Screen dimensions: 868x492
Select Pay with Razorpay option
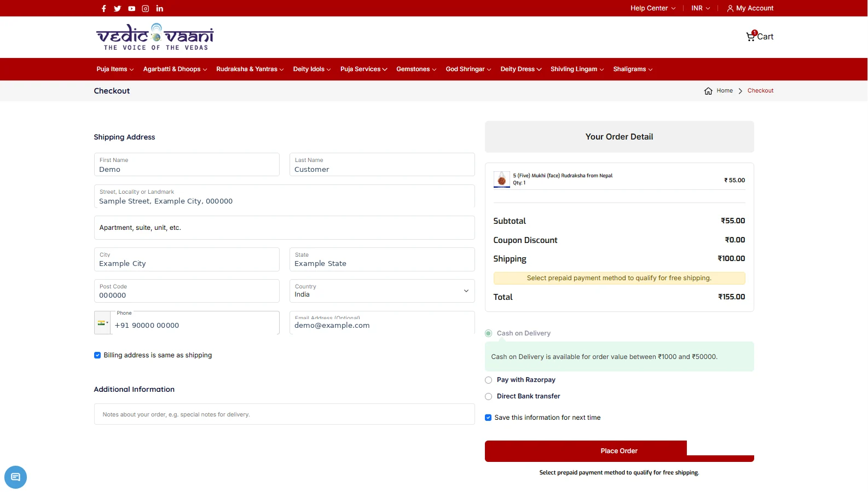point(489,380)
